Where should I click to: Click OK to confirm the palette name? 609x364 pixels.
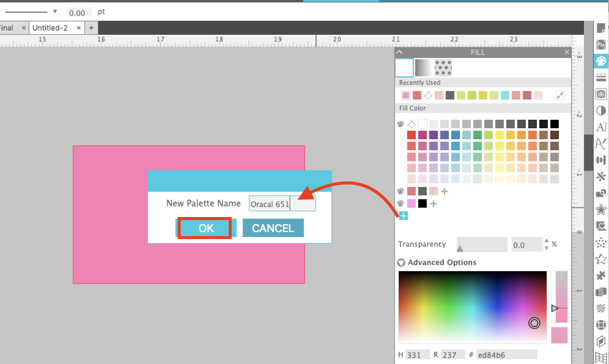(x=205, y=228)
